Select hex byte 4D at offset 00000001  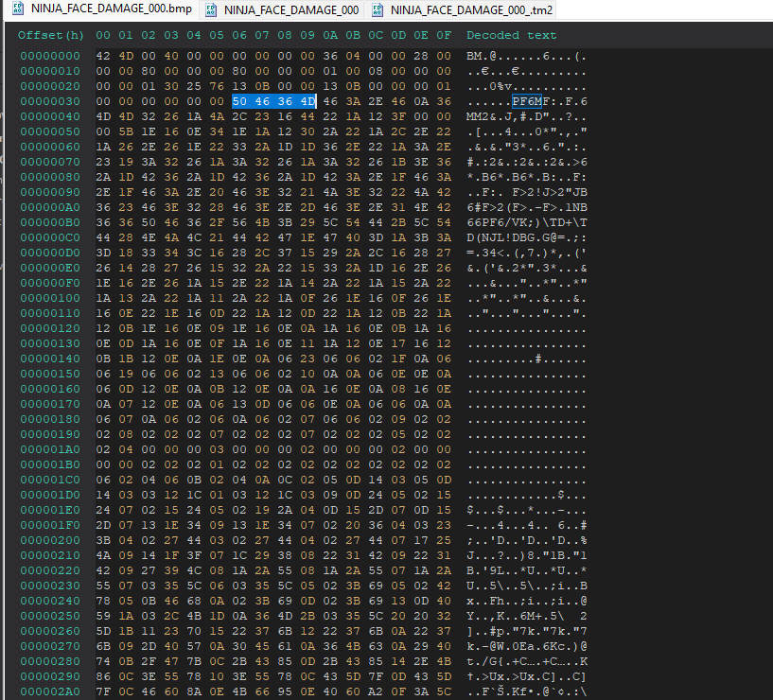122,55
